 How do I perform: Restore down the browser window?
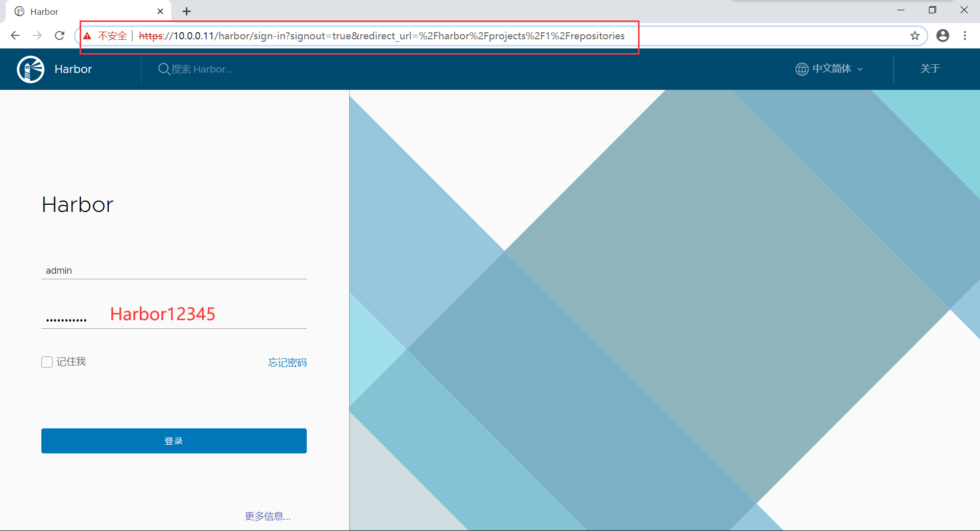[x=933, y=10]
